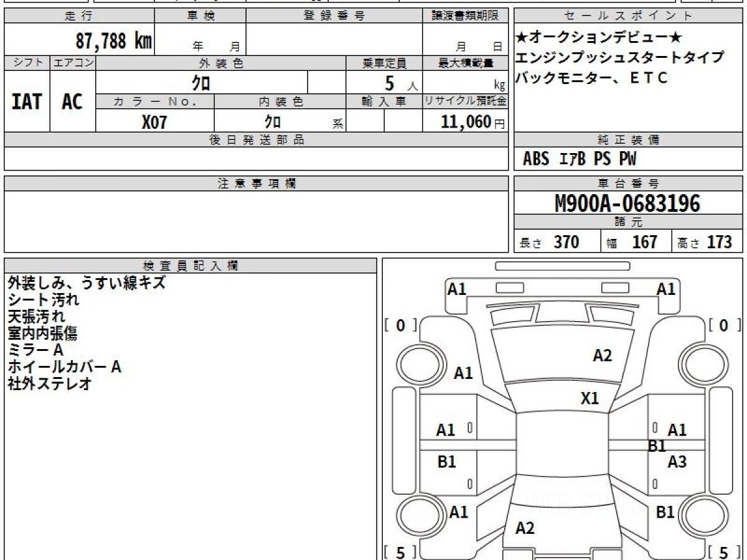Select the リサイクル預託金 header

pos(465,101)
